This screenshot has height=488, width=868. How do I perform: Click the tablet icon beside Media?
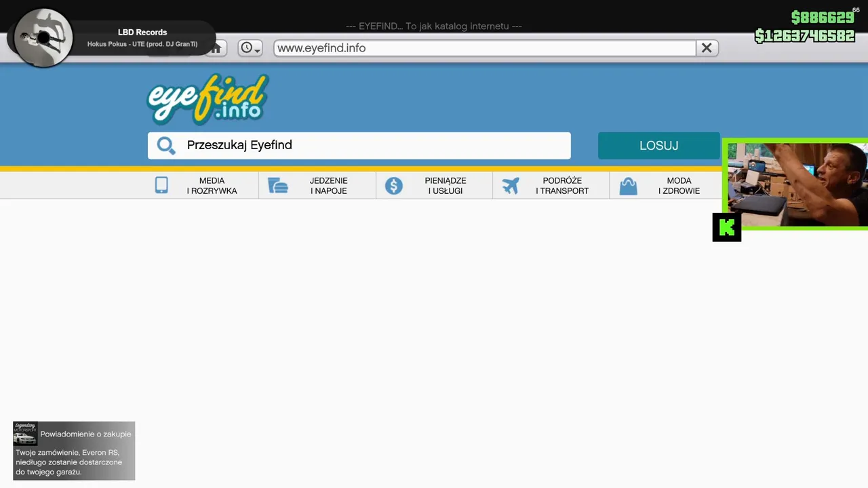[161, 185]
